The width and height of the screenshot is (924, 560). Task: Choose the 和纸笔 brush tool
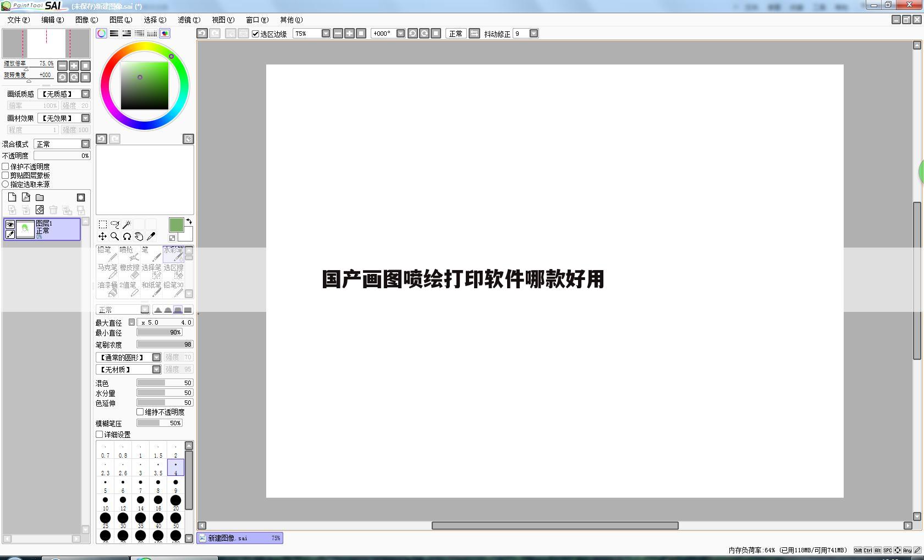click(151, 289)
